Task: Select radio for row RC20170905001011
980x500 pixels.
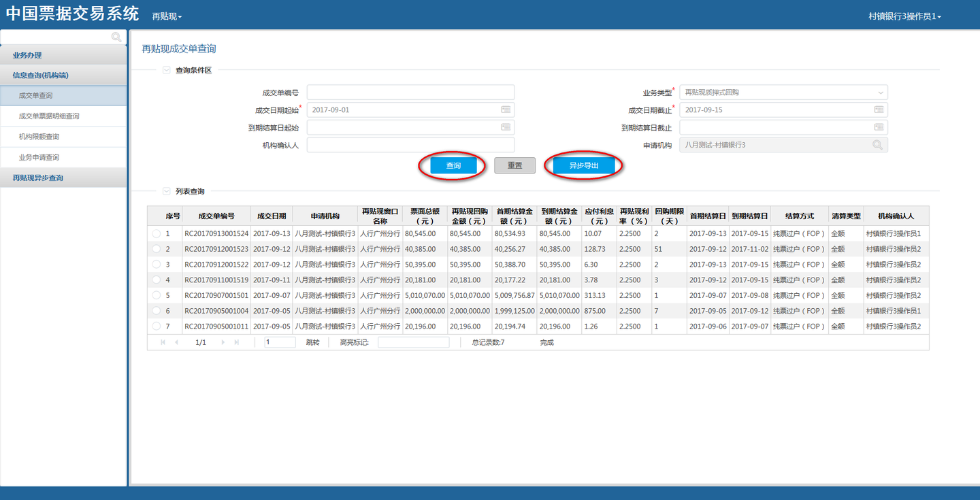Action: point(157,327)
